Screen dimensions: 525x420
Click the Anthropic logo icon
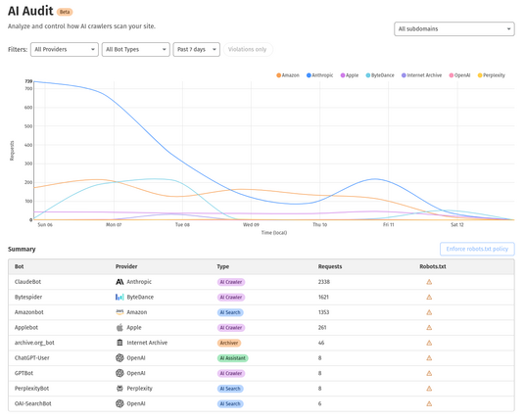pos(119,282)
